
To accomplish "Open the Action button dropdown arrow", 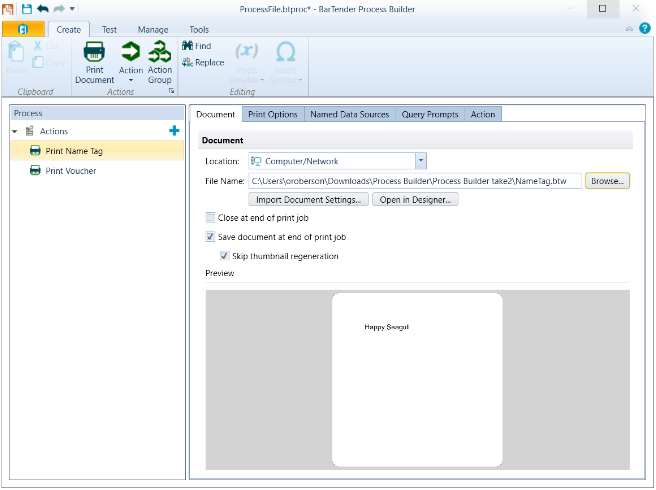I will [x=131, y=80].
